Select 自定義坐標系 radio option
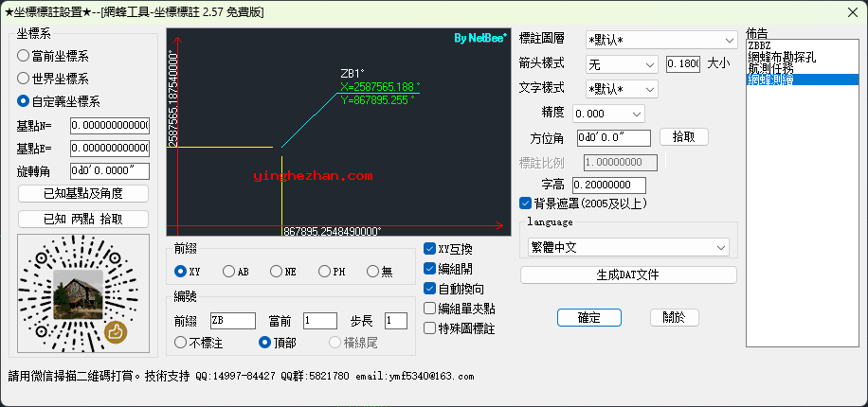 59,101
